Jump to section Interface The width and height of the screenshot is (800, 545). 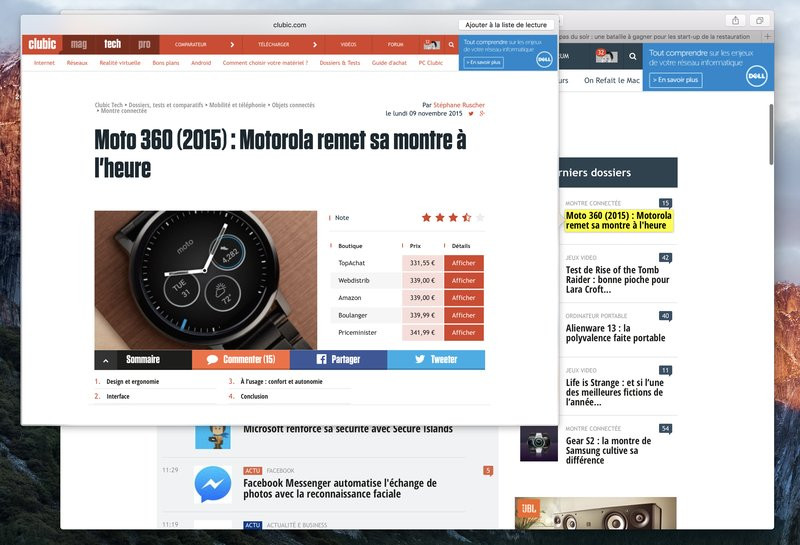118,397
